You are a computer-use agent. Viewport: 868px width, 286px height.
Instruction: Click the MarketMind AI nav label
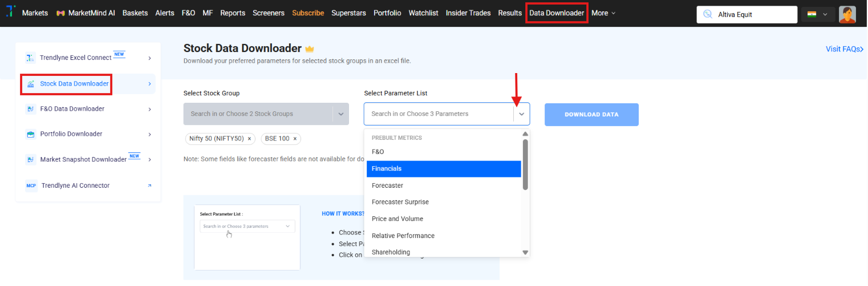pyautogui.click(x=91, y=13)
